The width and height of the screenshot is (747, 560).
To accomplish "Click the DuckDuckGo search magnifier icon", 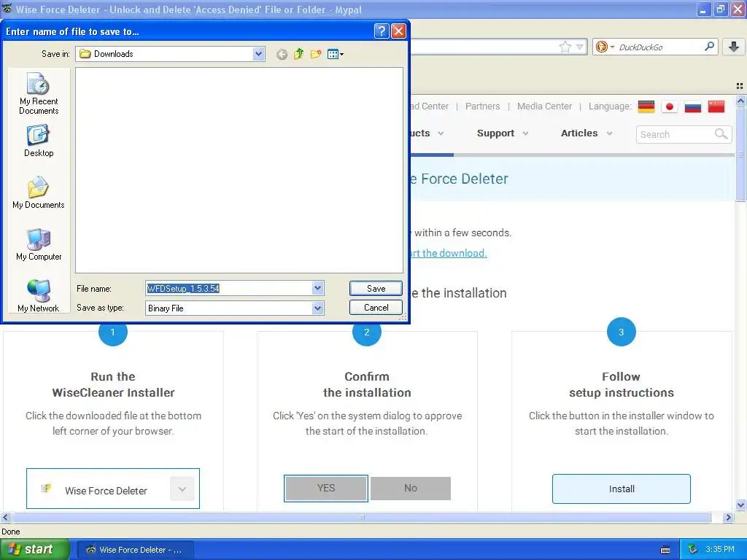I will [709, 47].
